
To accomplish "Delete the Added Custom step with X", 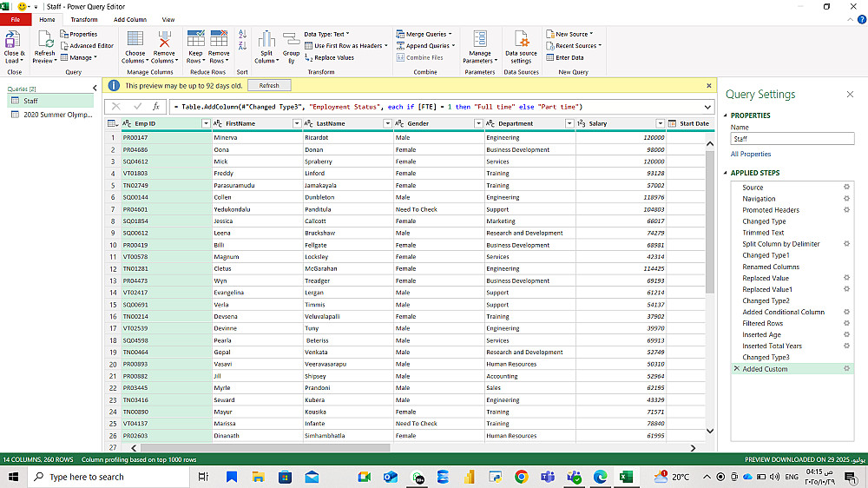I will click(737, 369).
